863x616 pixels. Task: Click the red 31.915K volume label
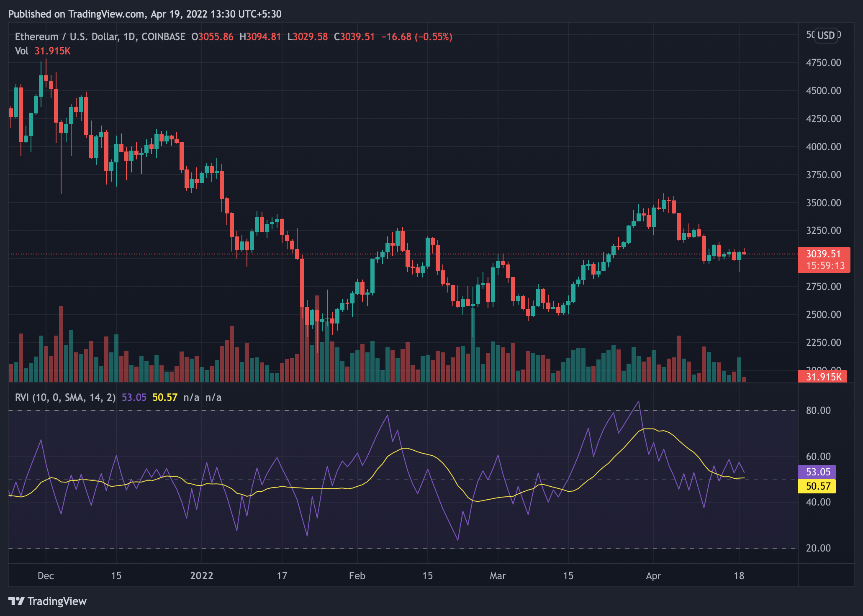pos(822,377)
